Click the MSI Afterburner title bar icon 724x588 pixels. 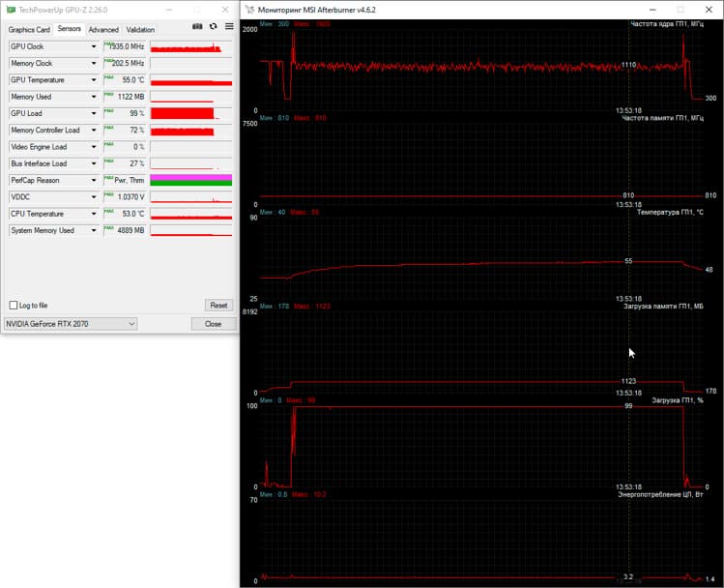click(249, 10)
